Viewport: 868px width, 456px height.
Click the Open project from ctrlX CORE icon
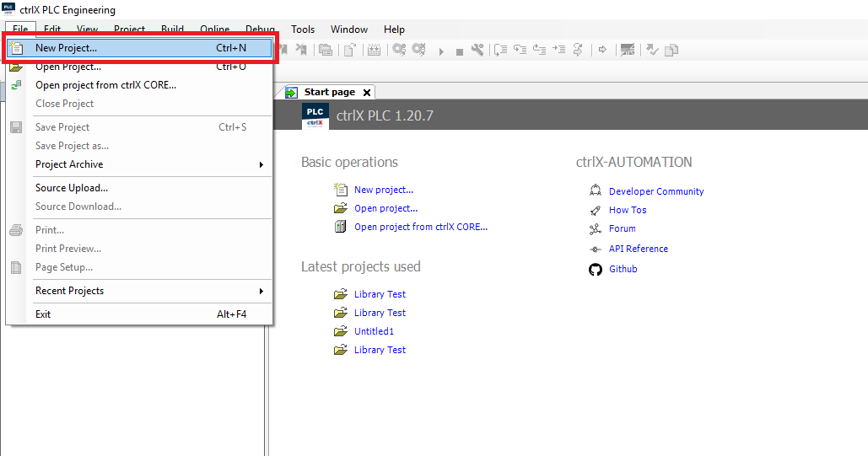(x=340, y=227)
